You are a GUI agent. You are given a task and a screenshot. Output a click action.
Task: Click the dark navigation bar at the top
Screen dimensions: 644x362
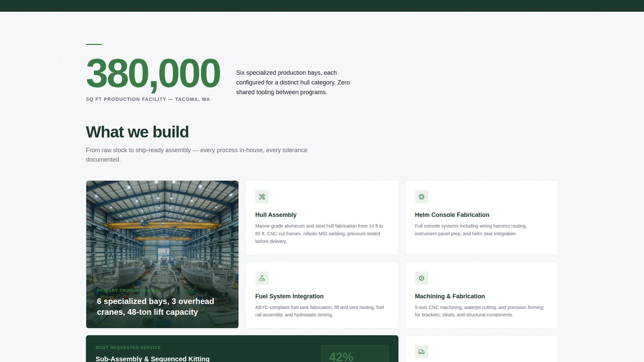(x=322, y=5)
